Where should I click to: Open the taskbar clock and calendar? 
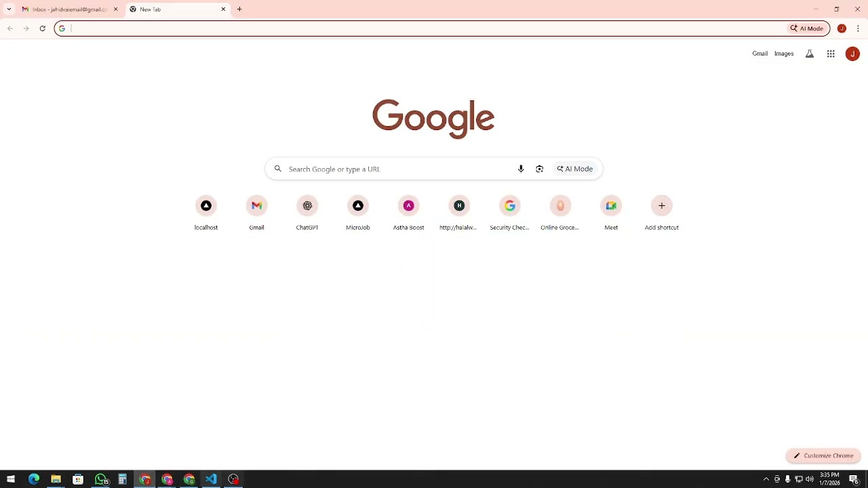[830, 479]
